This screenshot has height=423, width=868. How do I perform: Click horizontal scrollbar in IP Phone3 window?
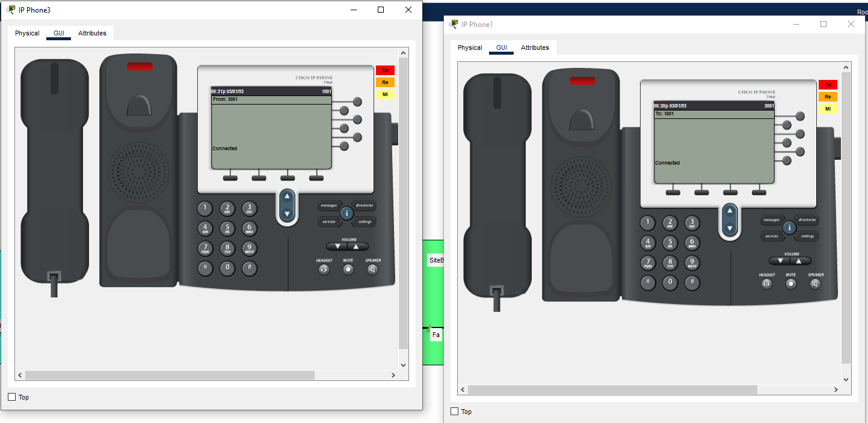pos(170,375)
